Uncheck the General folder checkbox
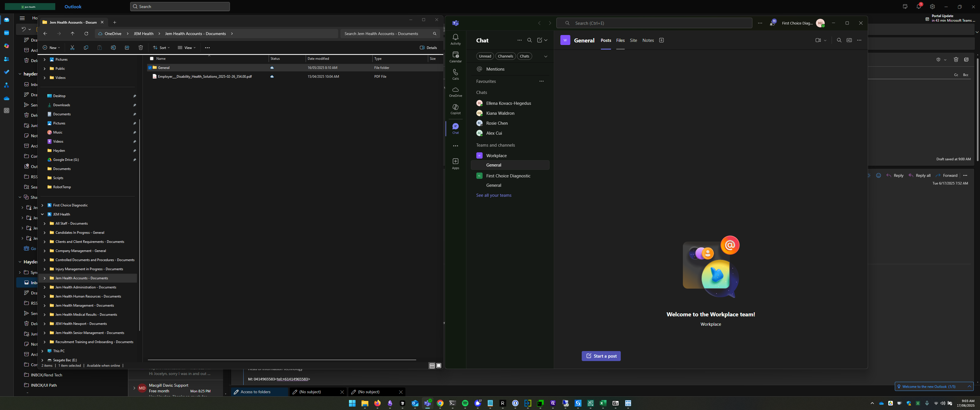Screen dimensions: 980x410 coord(150,68)
